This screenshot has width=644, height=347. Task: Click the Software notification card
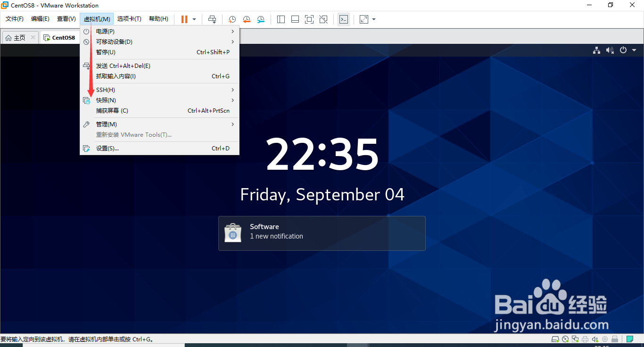322,233
